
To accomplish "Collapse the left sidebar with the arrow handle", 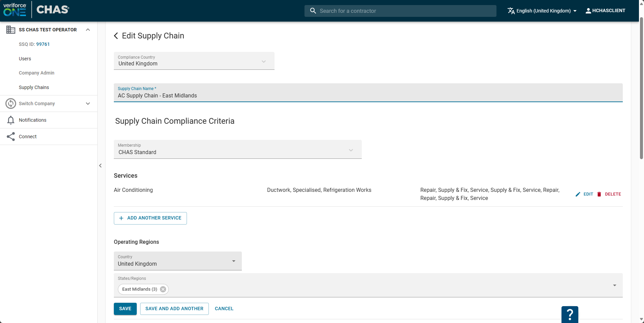I will 100,166.
